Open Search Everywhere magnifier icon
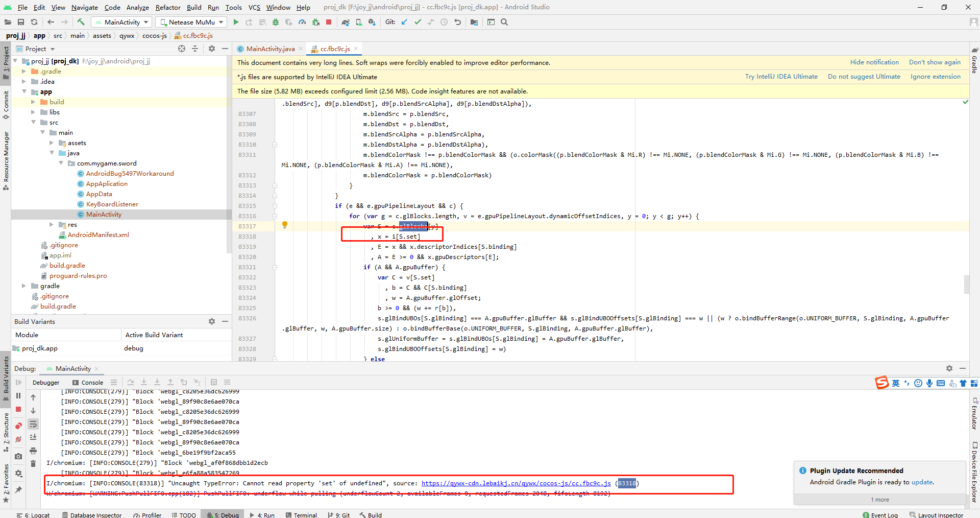Viewport: 980px width, 518px height. click(504, 22)
